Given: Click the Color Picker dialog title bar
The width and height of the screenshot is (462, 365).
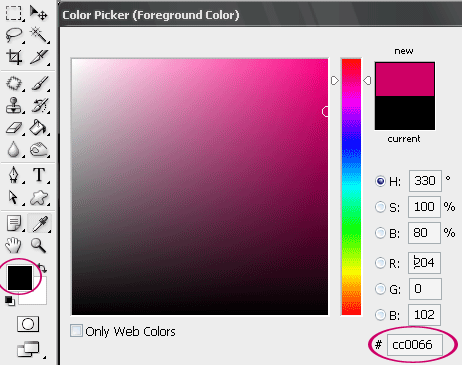Looking at the screenshot, I should [261, 15].
